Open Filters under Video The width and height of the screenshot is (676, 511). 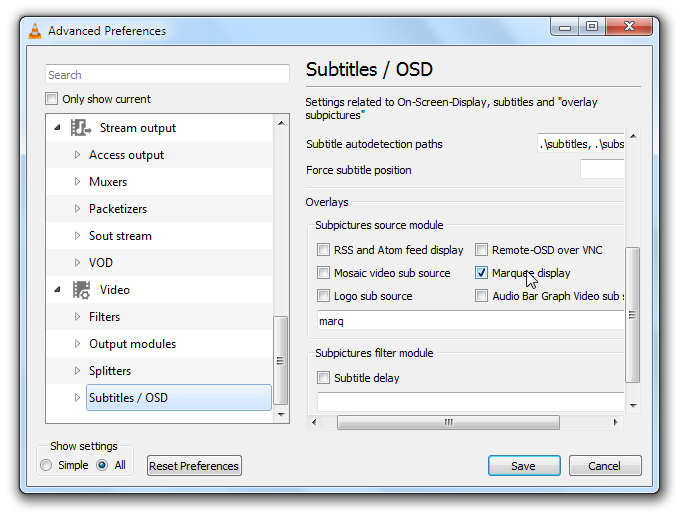(x=104, y=317)
